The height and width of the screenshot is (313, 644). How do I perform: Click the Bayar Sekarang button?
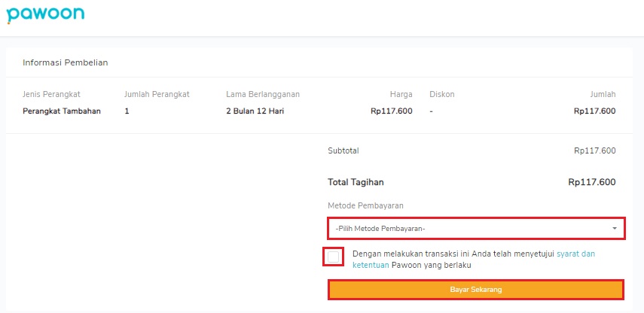[476, 290]
